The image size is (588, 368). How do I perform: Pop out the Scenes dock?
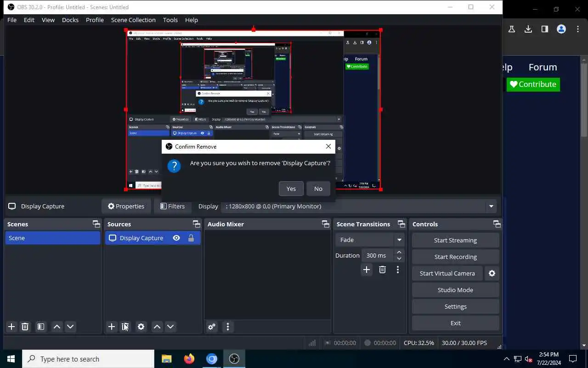point(96,224)
